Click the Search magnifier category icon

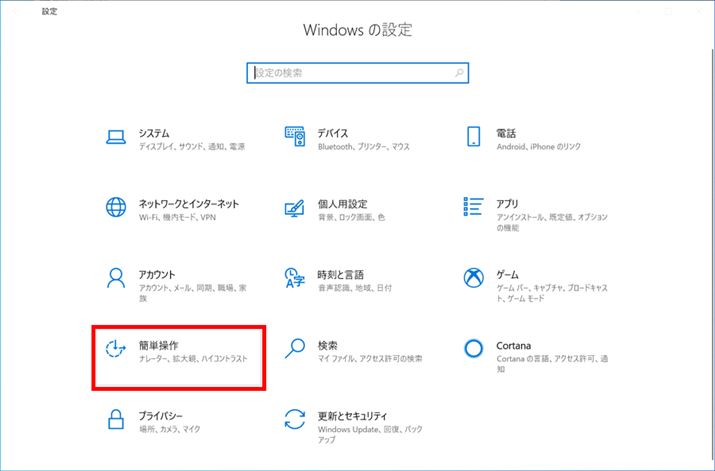tap(294, 347)
